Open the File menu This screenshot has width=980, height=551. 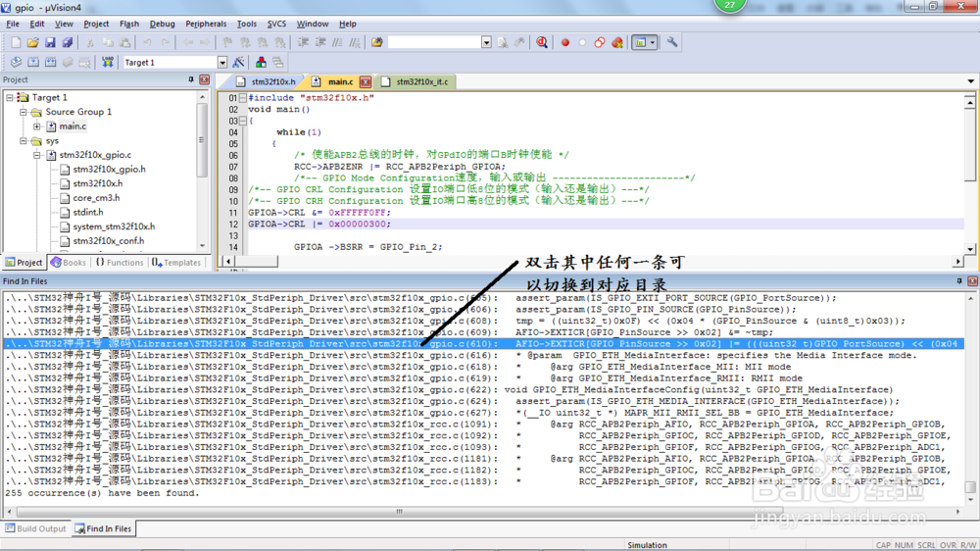pyautogui.click(x=13, y=24)
